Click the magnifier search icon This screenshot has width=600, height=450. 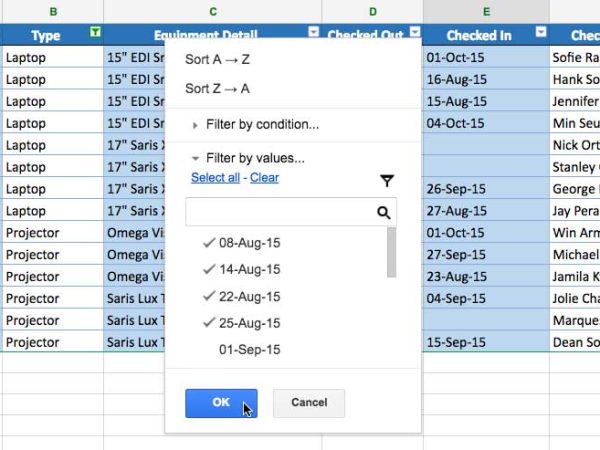(x=383, y=213)
